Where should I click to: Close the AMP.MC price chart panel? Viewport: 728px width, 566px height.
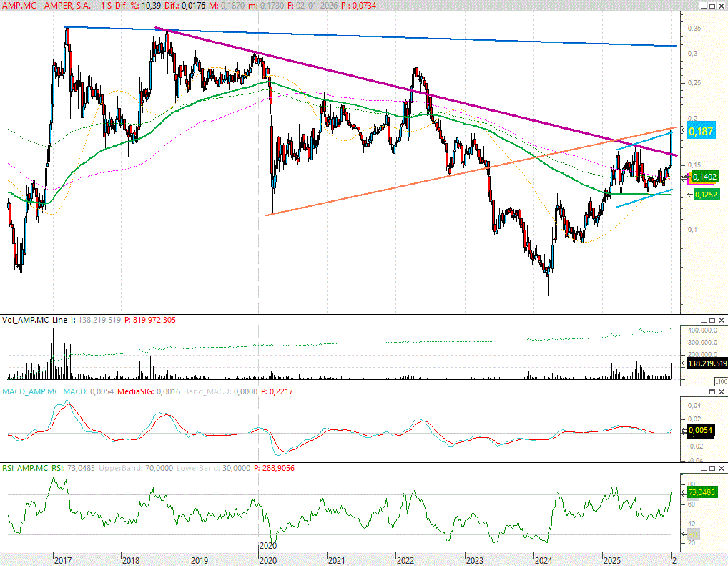coord(722,6)
